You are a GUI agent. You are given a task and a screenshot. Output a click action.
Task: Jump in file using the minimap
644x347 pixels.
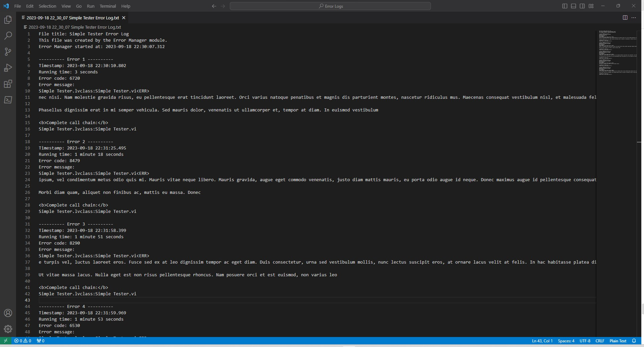[617, 53]
